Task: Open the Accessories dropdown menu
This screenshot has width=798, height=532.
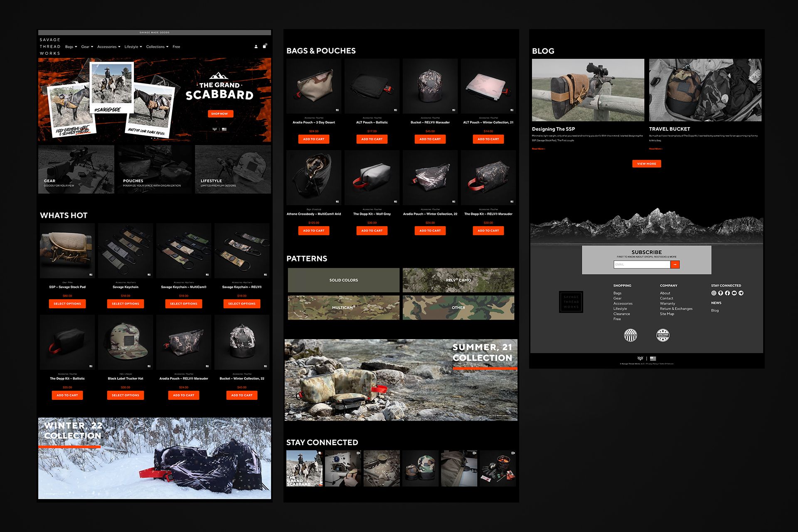Action: tap(109, 47)
